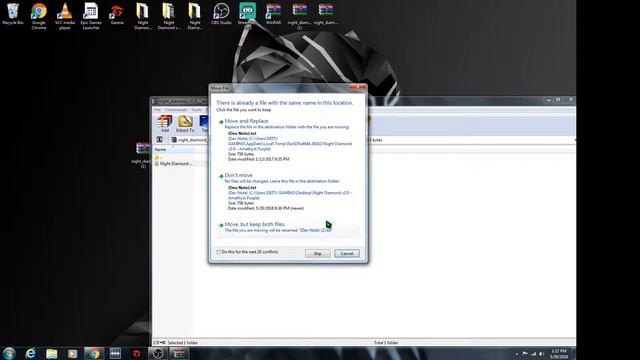Switch to OBS Studio in the taskbar

(x=158, y=353)
